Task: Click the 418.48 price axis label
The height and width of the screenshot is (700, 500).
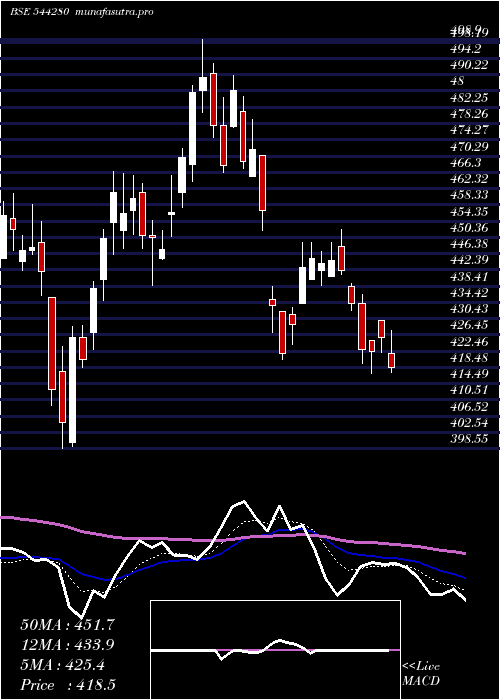Action: coord(469,358)
